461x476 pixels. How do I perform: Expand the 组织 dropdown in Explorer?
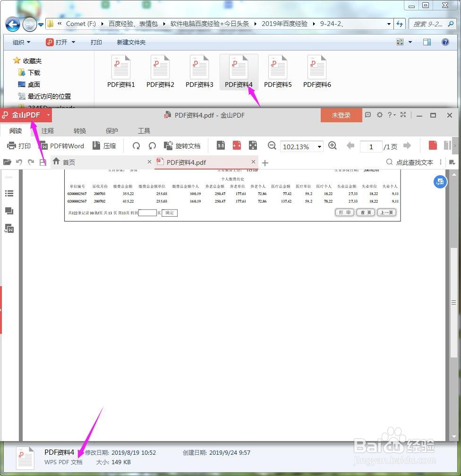[20, 42]
